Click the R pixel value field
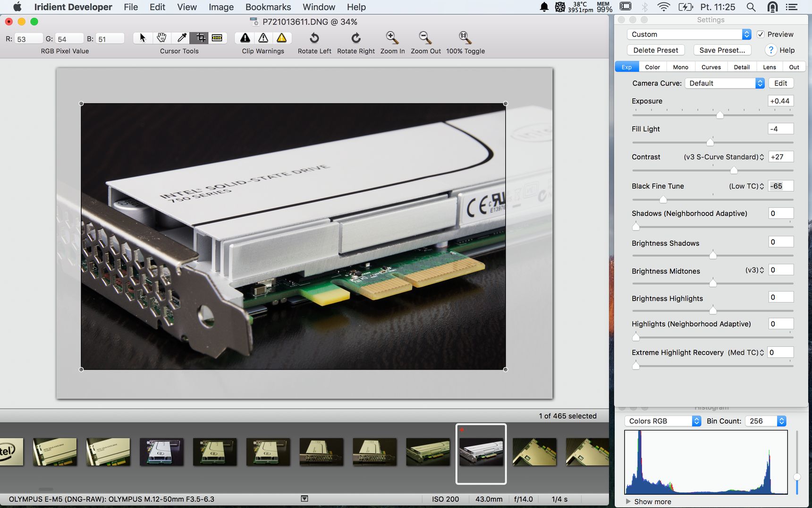Image resolution: width=812 pixels, height=508 pixels. click(x=28, y=39)
